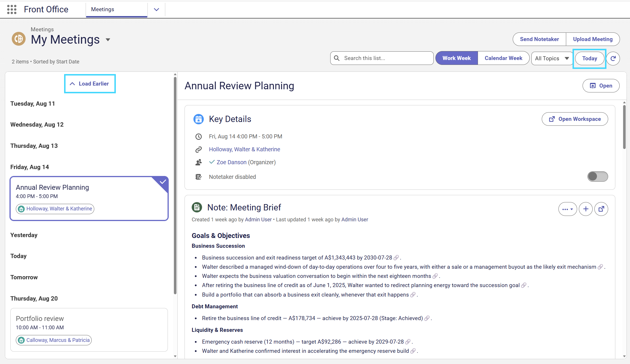Click the clock icon beside meeting time
Screen dimensions: 630x364
click(198, 137)
